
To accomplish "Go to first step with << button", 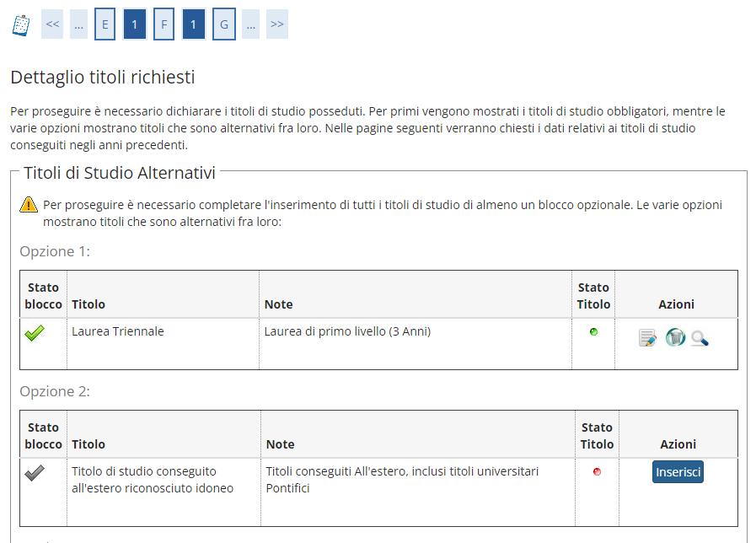I will click(52, 24).
